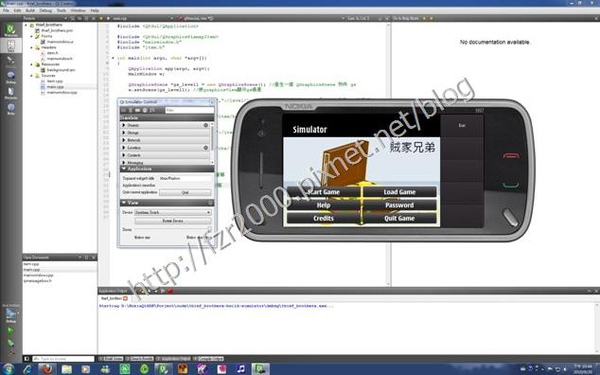Viewport: 600px width, 375px height.
Task: Collapse the Resources folder in project tree
Action: 31,64
